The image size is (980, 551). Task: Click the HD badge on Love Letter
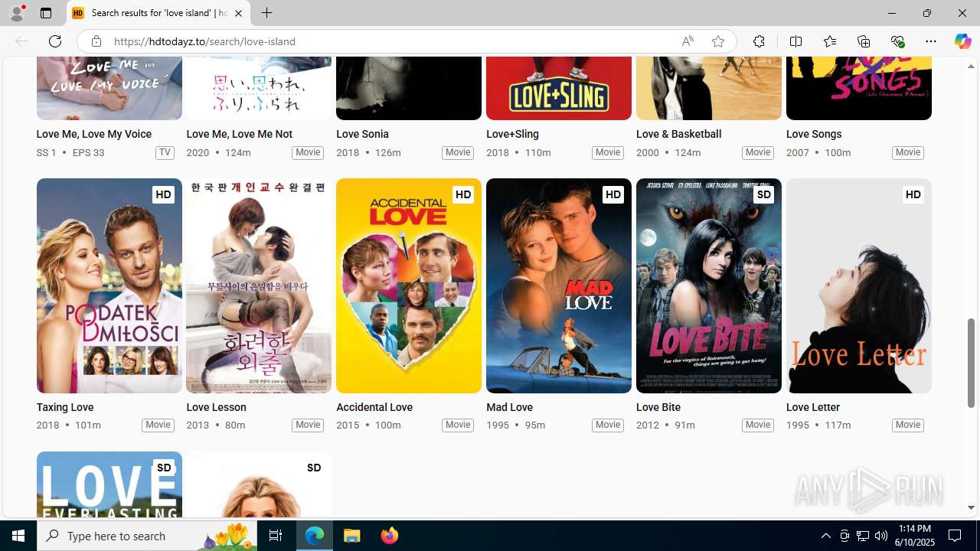[913, 194]
